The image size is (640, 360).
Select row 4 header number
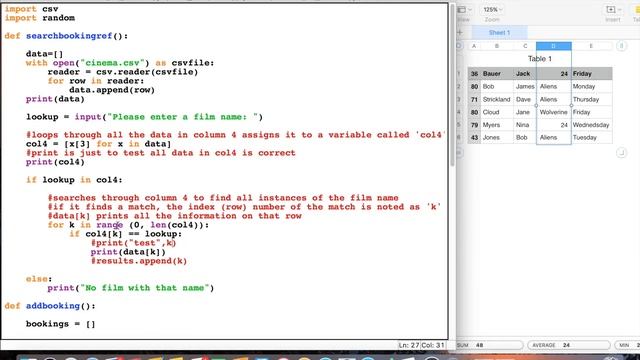pyautogui.click(x=459, y=112)
